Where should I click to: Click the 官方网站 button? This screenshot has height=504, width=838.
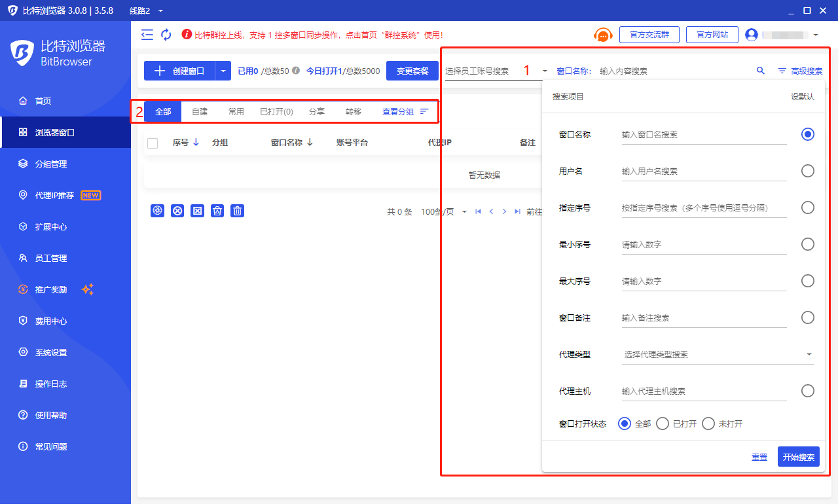(x=712, y=35)
